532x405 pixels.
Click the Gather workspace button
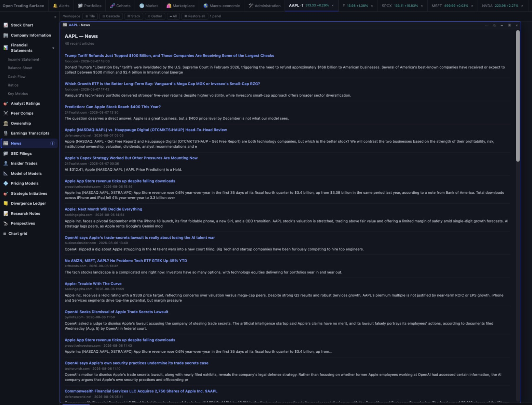tap(155, 16)
